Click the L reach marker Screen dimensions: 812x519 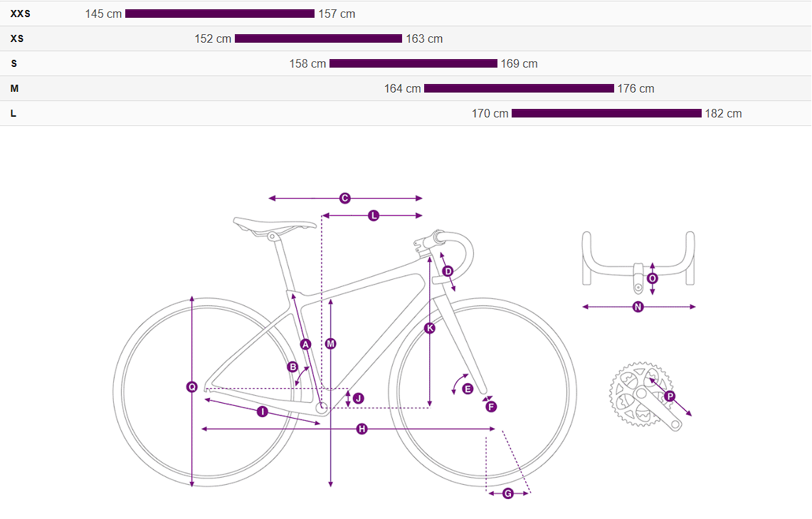point(374,215)
